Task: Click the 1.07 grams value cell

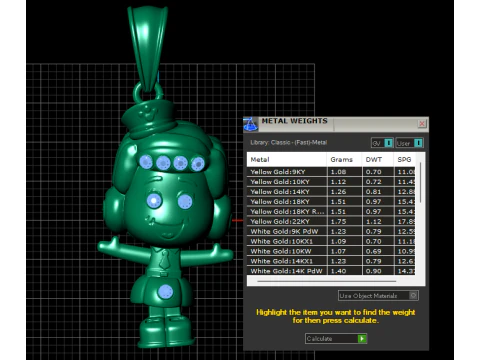Action: [344, 251]
